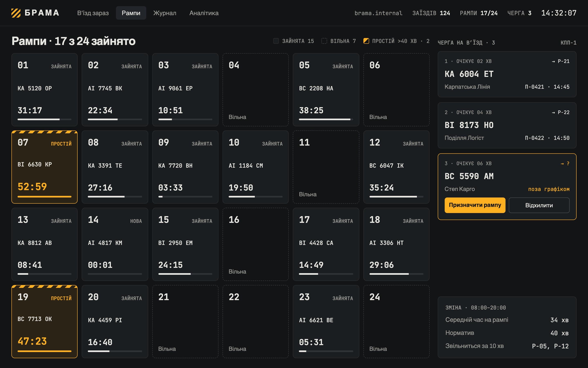This screenshot has height=368, width=588.
Task: Click the ЧЕРГА 3 header counter
Action: tap(519, 13)
